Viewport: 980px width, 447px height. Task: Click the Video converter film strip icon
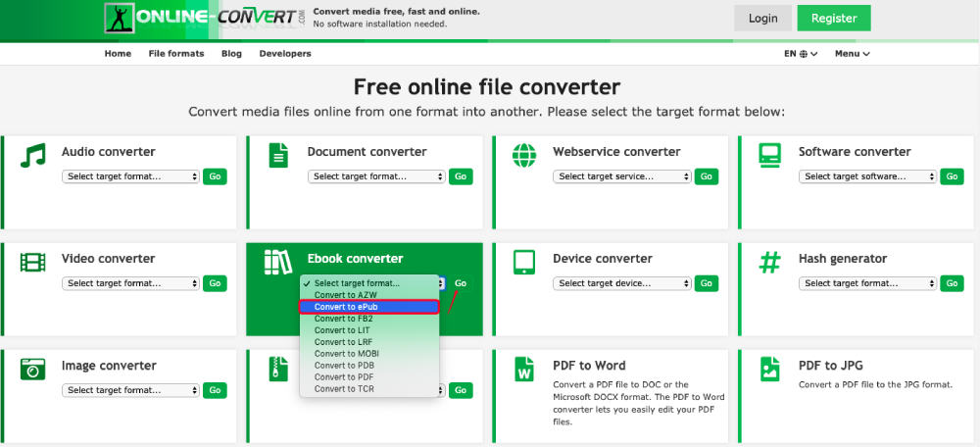pyautogui.click(x=34, y=263)
